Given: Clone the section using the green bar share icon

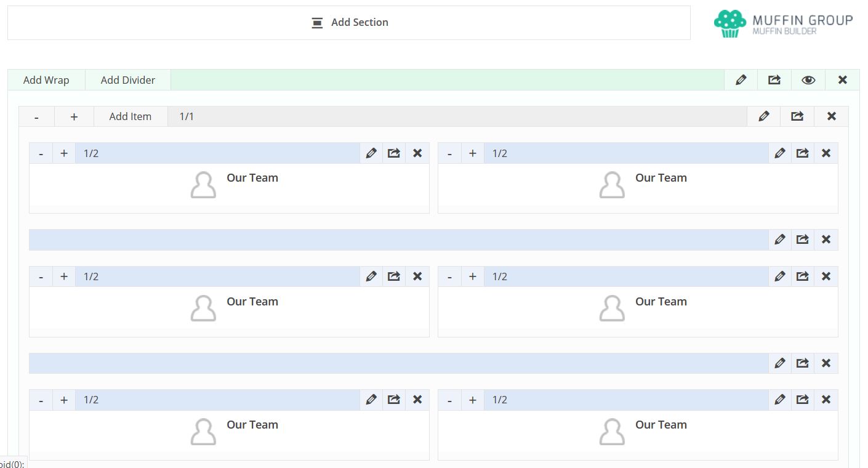Looking at the screenshot, I should point(774,80).
